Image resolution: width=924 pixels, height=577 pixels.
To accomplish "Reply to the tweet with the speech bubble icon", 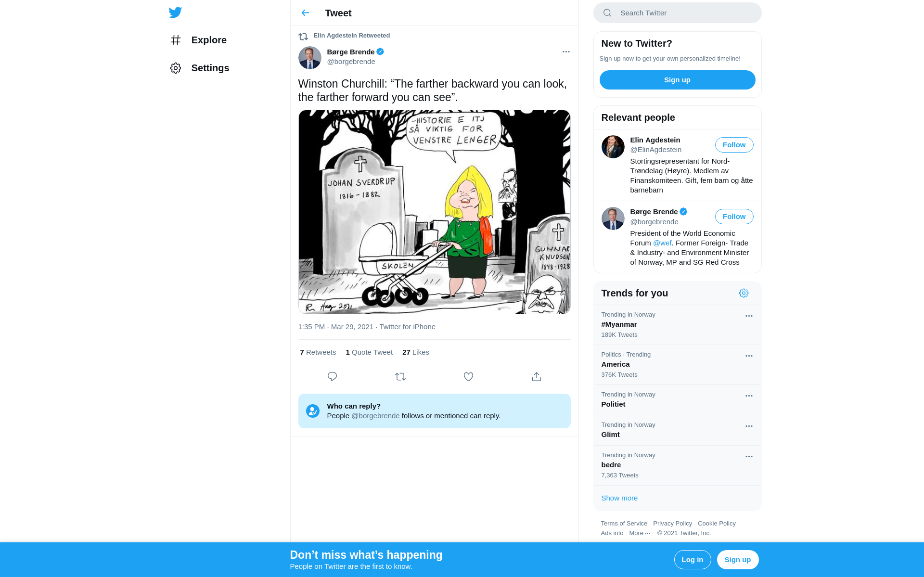I will (332, 377).
